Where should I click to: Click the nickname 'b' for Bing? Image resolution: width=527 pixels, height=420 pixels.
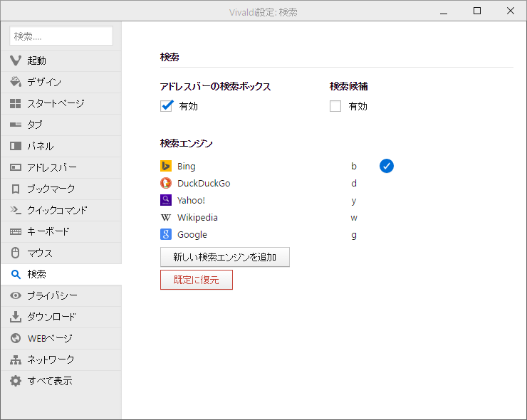point(354,167)
